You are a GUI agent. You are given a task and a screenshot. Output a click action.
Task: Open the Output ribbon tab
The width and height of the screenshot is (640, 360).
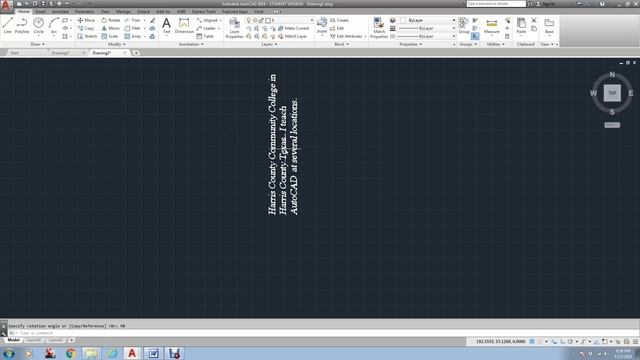[x=143, y=11]
